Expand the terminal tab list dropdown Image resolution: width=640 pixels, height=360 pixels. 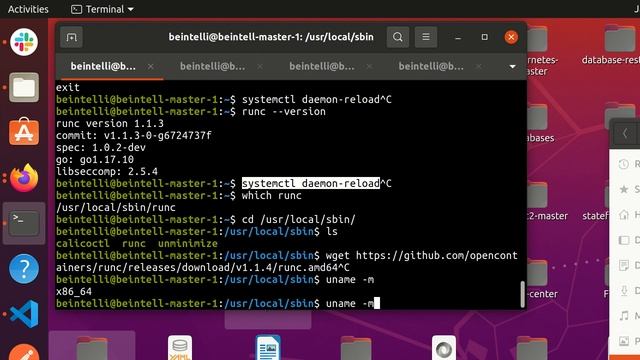[x=512, y=67]
